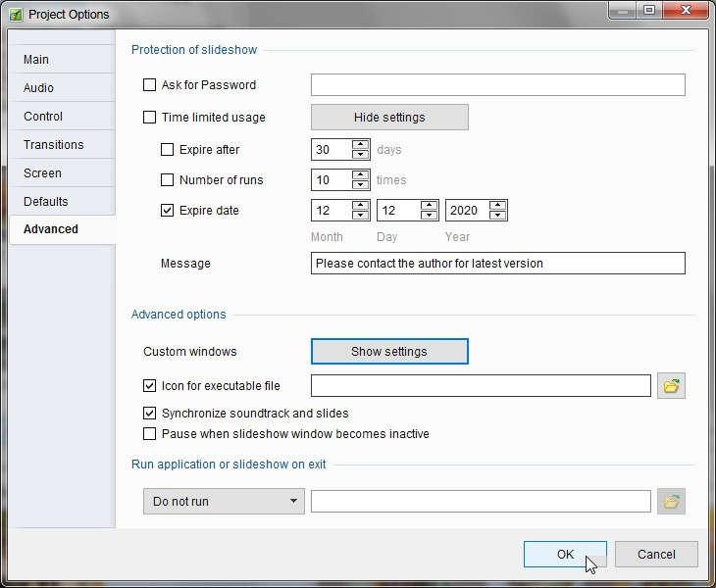The width and height of the screenshot is (716, 588).
Task: Enable Ask for Password checkbox
Action: (x=149, y=85)
